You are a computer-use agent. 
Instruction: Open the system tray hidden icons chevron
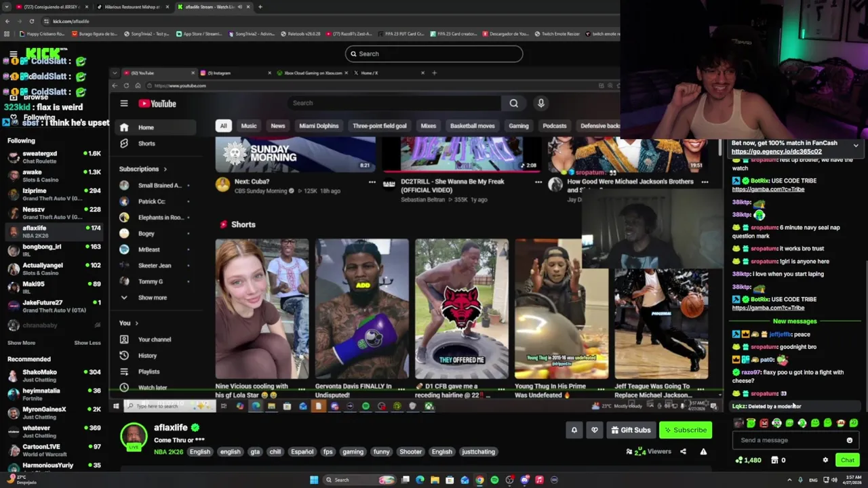click(790, 480)
